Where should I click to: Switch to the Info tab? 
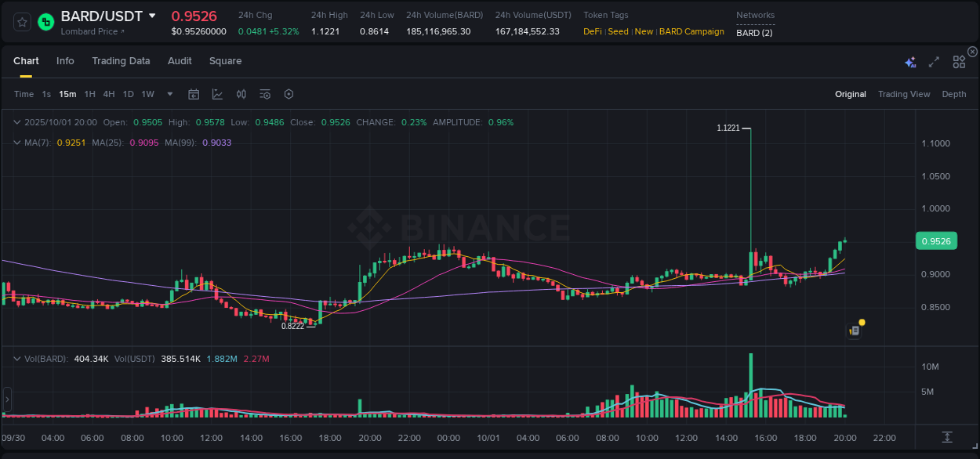pos(65,61)
